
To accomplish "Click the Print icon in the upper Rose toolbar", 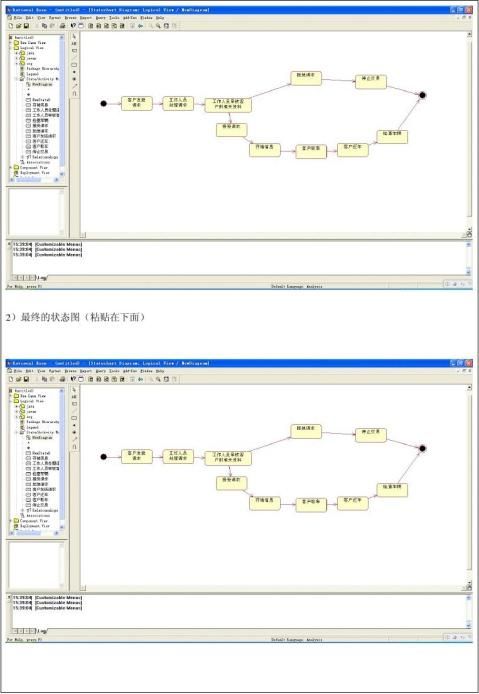I will coord(62,26).
